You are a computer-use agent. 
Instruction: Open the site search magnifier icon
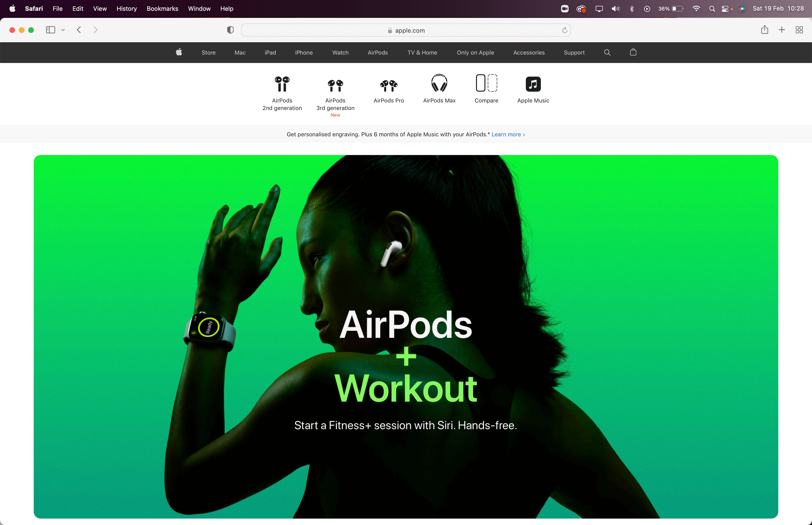(607, 52)
